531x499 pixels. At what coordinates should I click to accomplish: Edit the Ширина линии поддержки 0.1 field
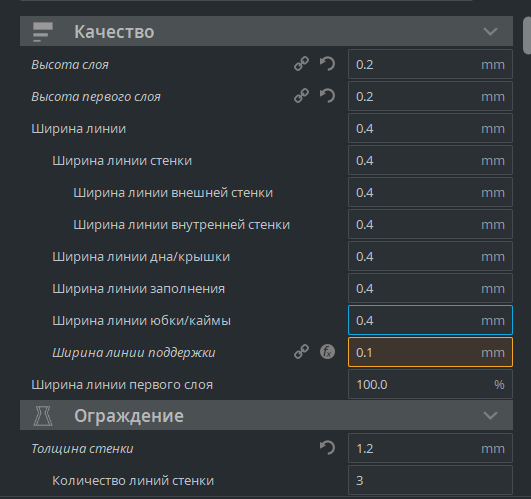point(430,352)
